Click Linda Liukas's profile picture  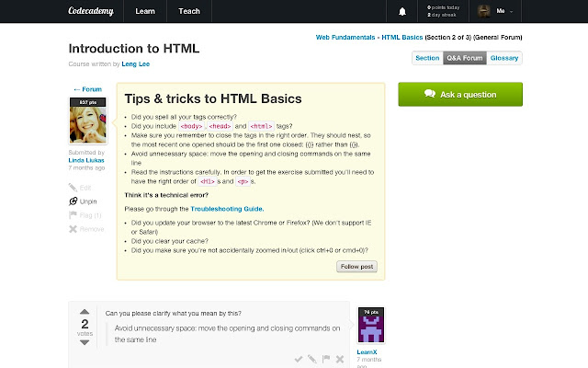point(86,120)
